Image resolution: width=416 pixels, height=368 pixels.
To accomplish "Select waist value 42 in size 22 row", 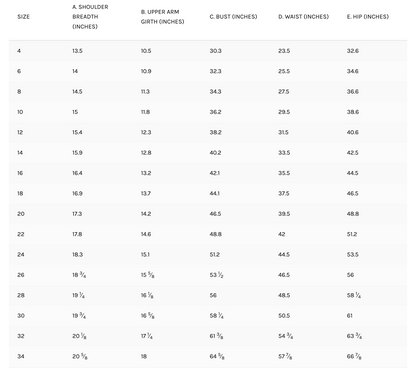I will tap(282, 234).
